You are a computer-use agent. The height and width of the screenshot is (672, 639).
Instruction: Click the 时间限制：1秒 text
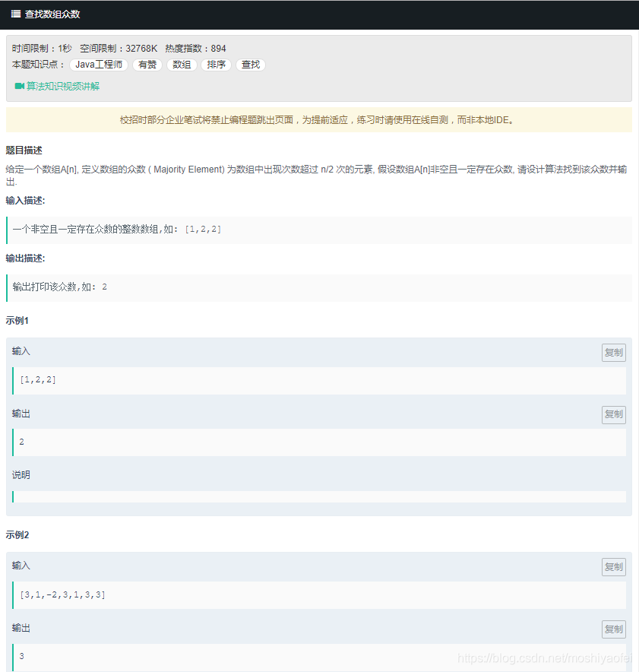click(x=42, y=49)
